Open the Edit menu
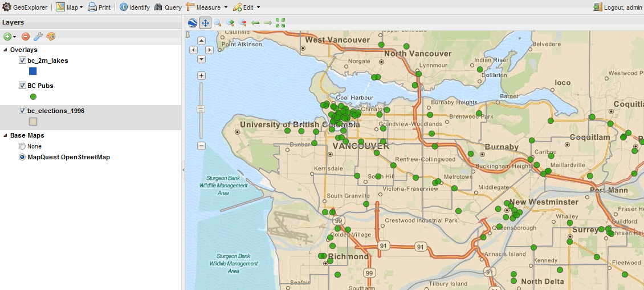Image resolution: width=644 pixels, height=290 pixels. click(246, 7)
